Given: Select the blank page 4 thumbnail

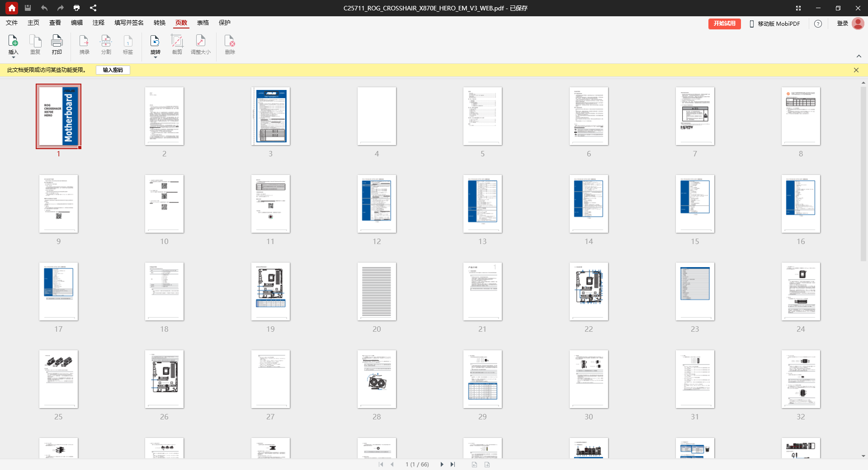Looking at the screenshot, I should 377,116.
